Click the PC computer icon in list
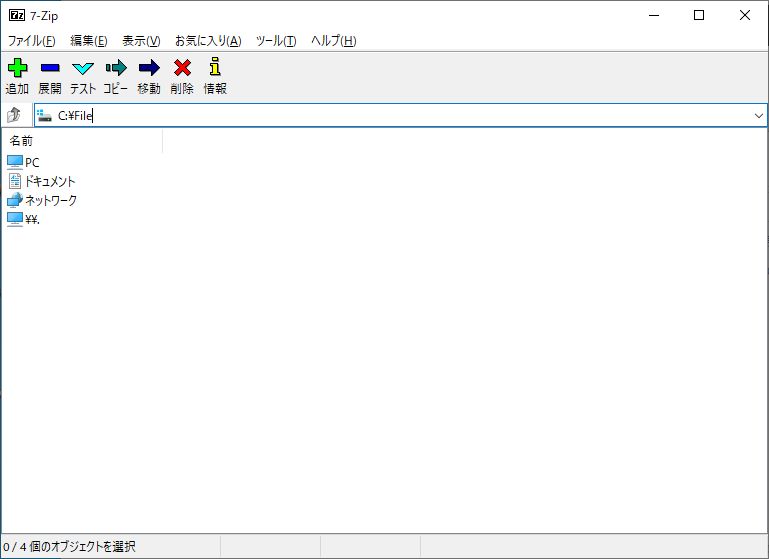The width and height of the screenshot is (769, 559). tap(15, 162)
